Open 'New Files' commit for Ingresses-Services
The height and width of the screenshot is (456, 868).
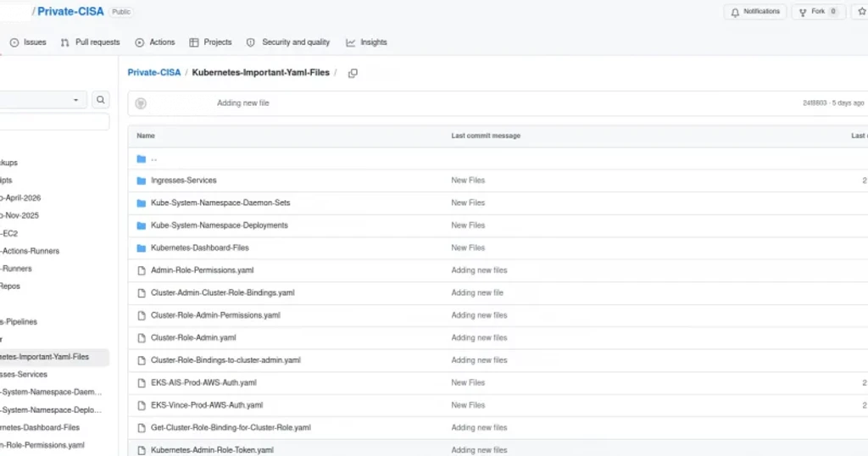pyautogui.click(x=468, y=181)
